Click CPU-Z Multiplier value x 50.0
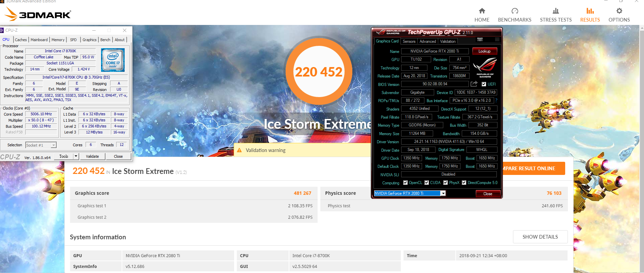The width and height of the screenshot is (644, 273). (x=41, y=120)
